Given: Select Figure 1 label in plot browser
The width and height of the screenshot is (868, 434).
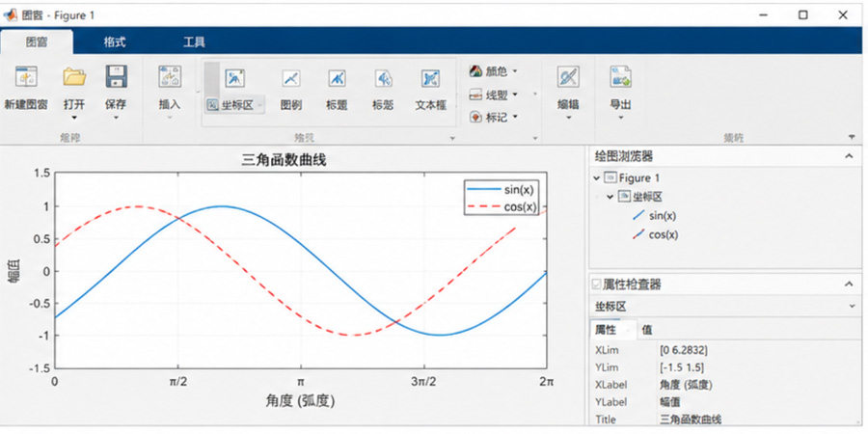Looking at the screenshot, I should click(638, 178).
